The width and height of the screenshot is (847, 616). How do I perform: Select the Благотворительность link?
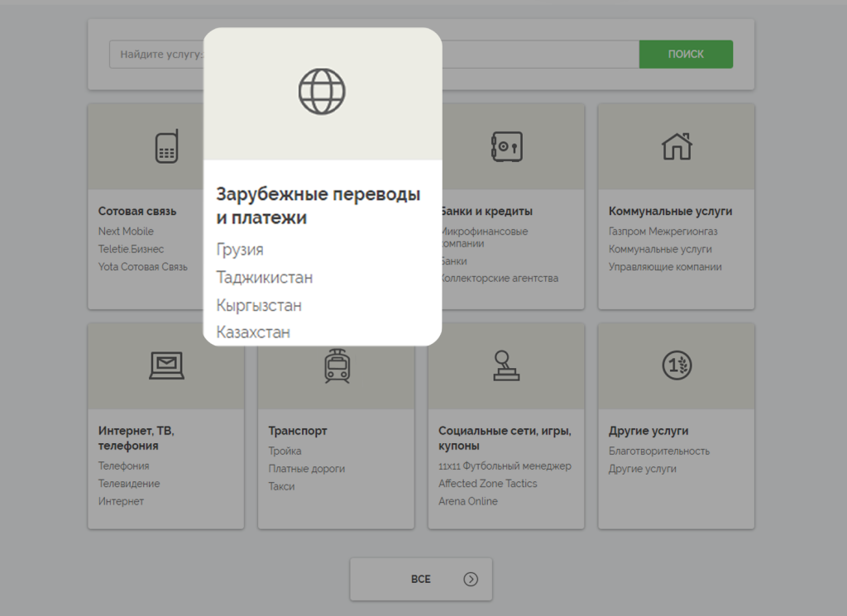click(x=659, y=451)
